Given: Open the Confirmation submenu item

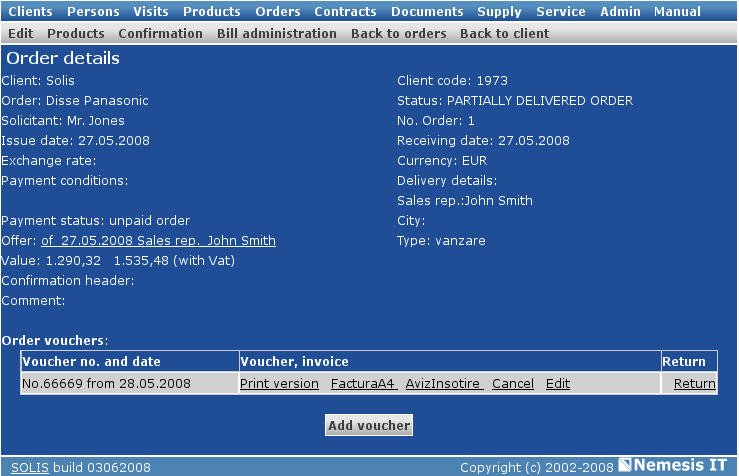Looking at the screenshot, I should tap(160, 33).
